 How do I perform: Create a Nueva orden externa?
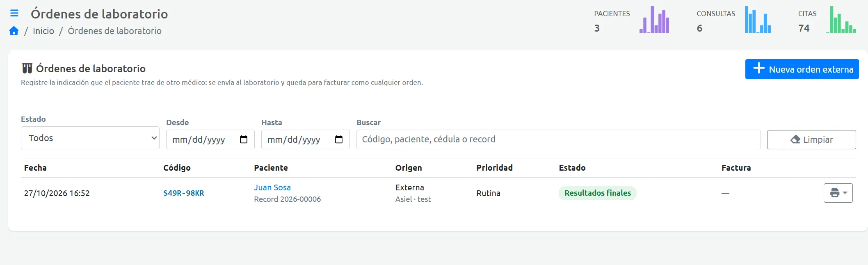[x=802, y=69]
